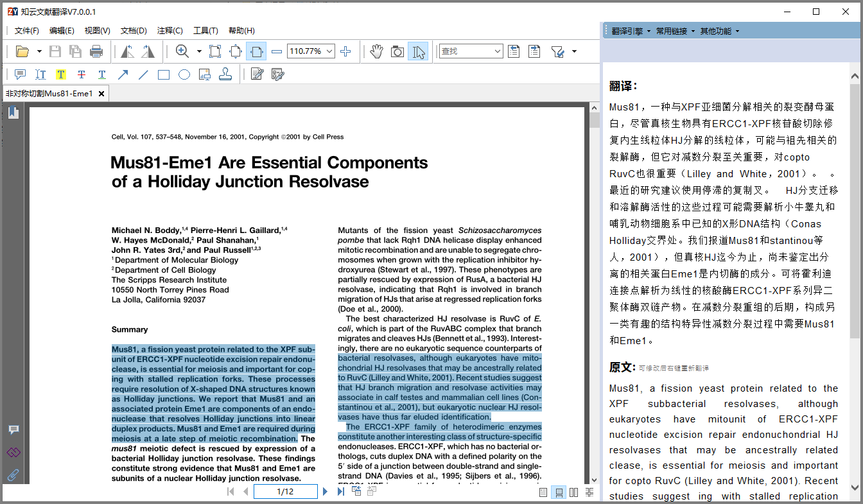Screen dimensions: 863x504
Task: Select two-page facing layout mode
Action: point(574,492)
